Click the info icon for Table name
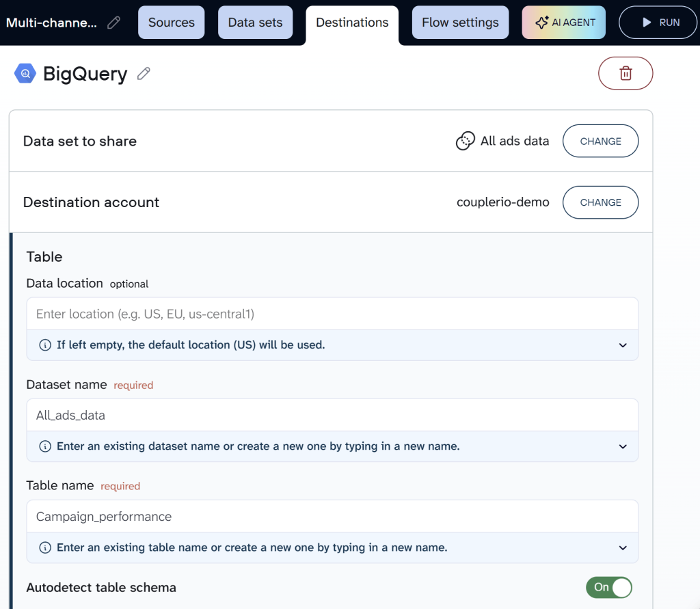The image size is (700, 609). [44, 547]
